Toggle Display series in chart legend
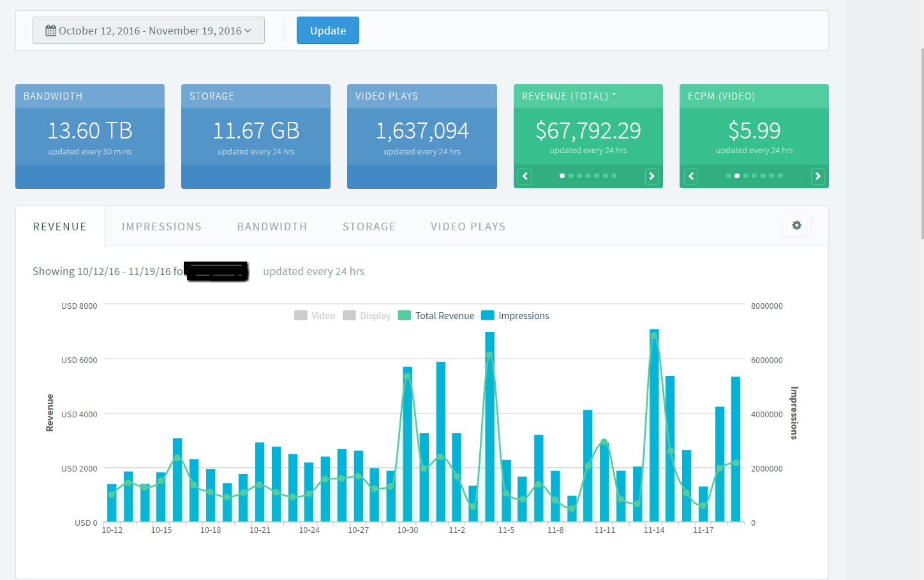 pos(367,316)
